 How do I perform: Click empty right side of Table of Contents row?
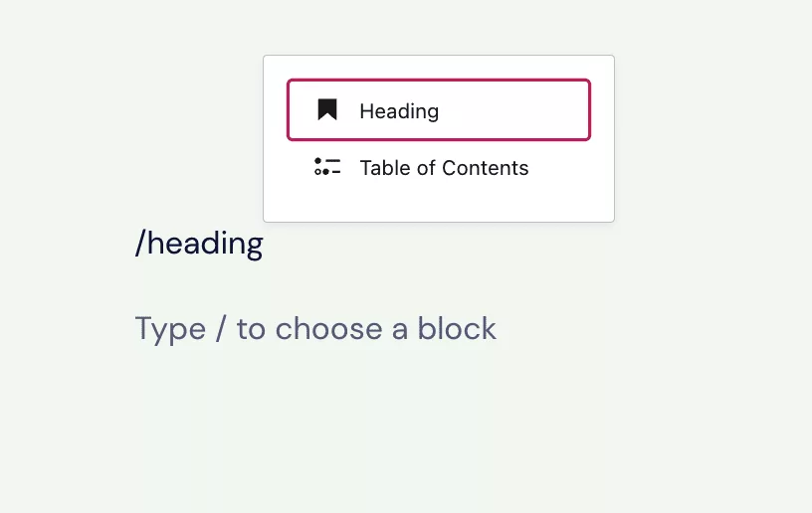(x=559, y=167)
